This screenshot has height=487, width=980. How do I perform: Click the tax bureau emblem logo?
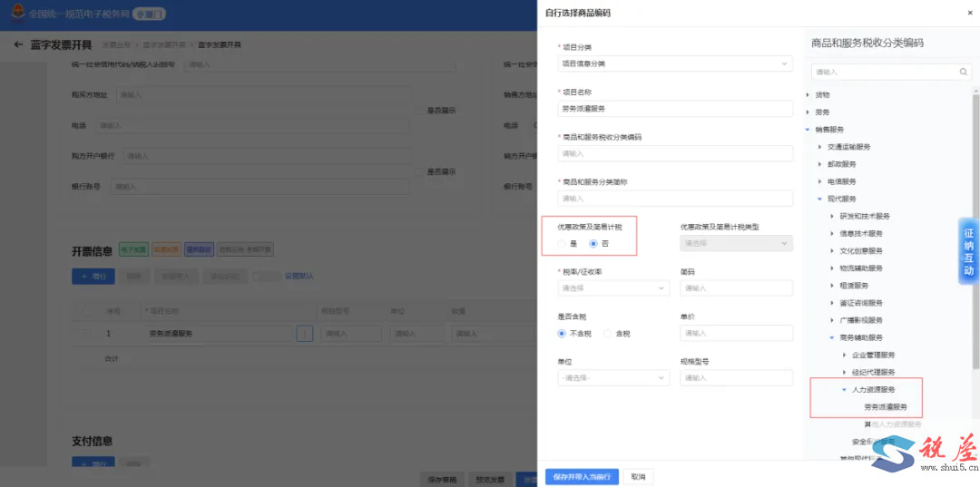point(19,13)
